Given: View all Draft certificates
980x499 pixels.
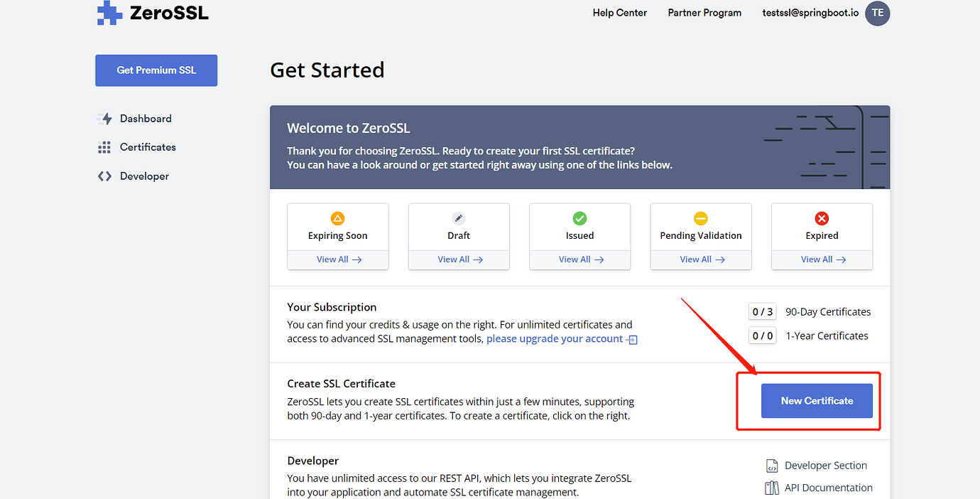Looking at the screenshot, I should coord(460,259).
